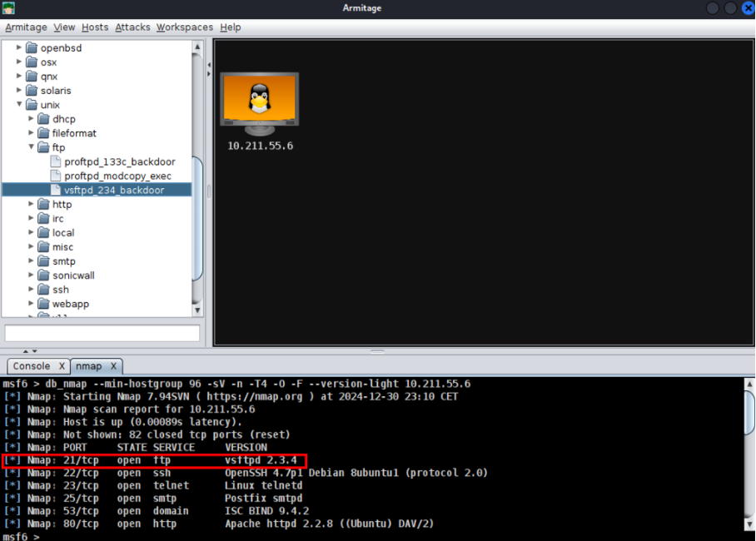Close the nmap tab with its X

(x=113, y=366)
